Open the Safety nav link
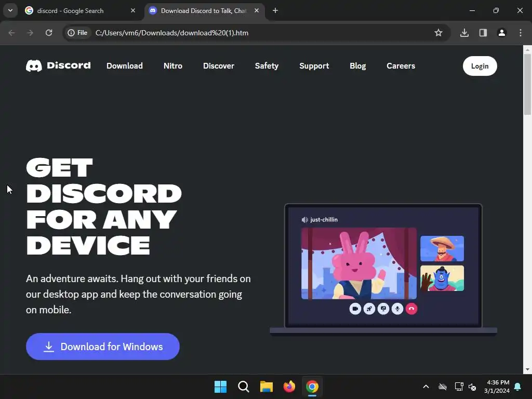Screen dimensions: 532x399 (x=267, y=66)
